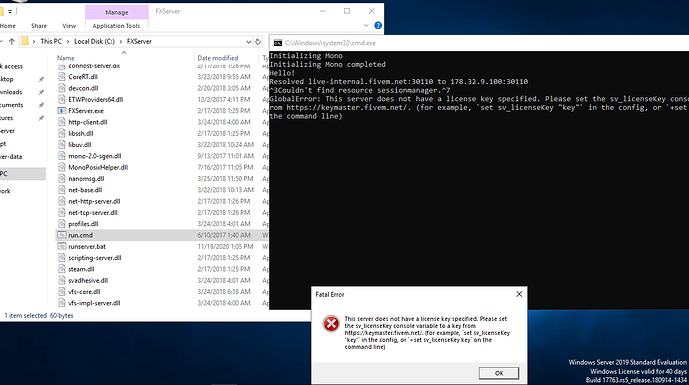Image resolution: width=689 pixels, height=385 pixels.
Task: Select the Local Disk (C:) breadcrumb
Action: [94, 41]
